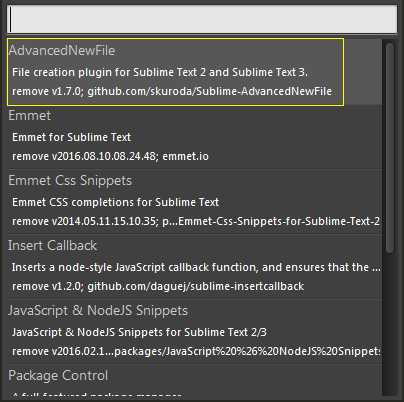404x402 pixels.
Task: Select the Emmet Css Snippets entry
Action: click(x=70, y=180)
